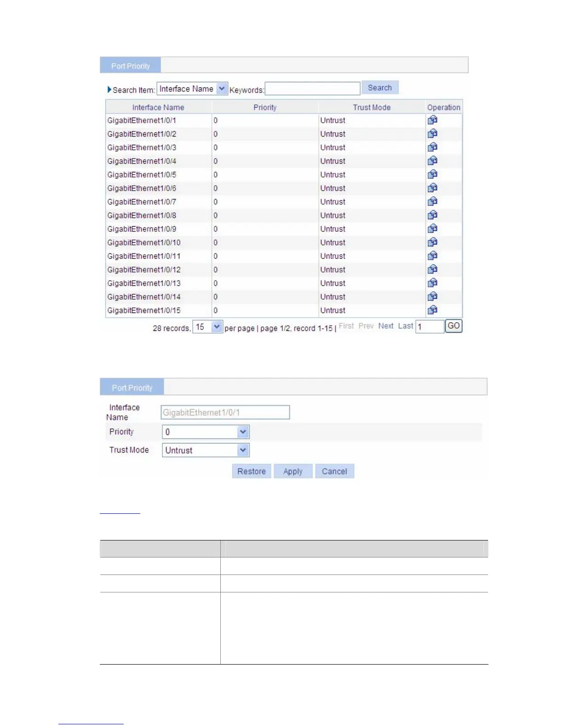Click the edit icon for GigabitEthernet1/0/7
This screenshot has height=728, width=563.
pos(432,201)
